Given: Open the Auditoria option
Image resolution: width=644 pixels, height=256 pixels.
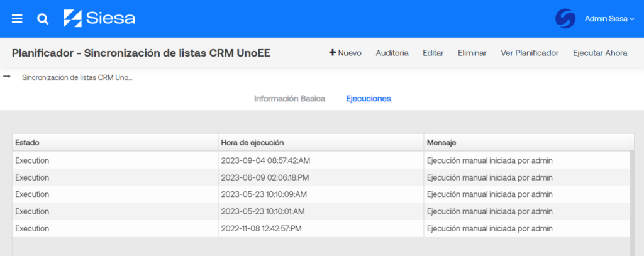Looking at the screenshot, I should coord(392,53).
